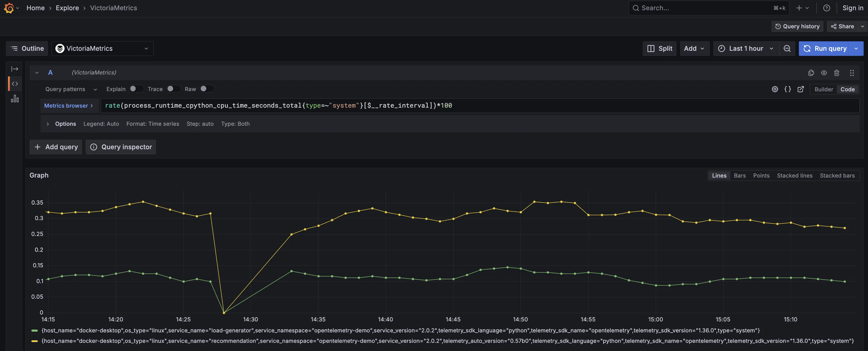Screen dimensions: 868x351
Task: Click the Legend: Auto option text
Action: tap(101, 124)
